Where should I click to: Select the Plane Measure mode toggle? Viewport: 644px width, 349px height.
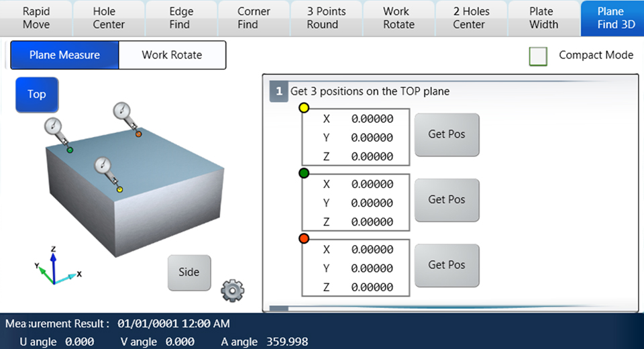pos(64,55)
